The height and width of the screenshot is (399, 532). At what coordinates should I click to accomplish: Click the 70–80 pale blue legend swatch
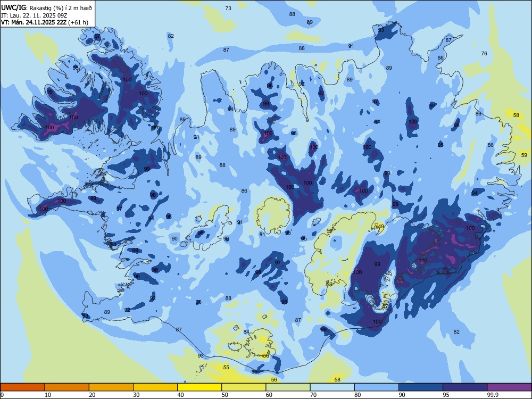[332, 387]
